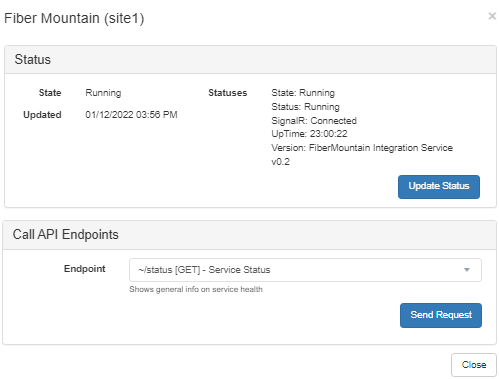The width and height of the screenshot is (499, 379).
Task: Click the 'Statuses' label
Action: [228, 93]
